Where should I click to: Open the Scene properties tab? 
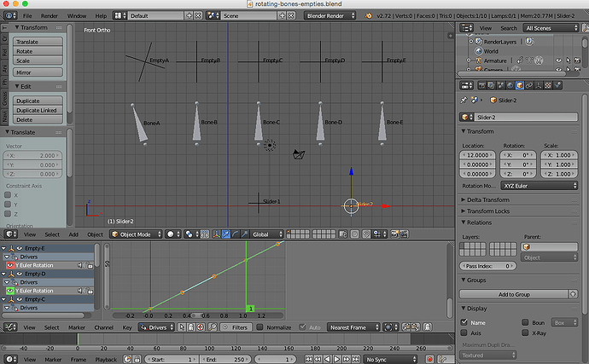[501, 85]
